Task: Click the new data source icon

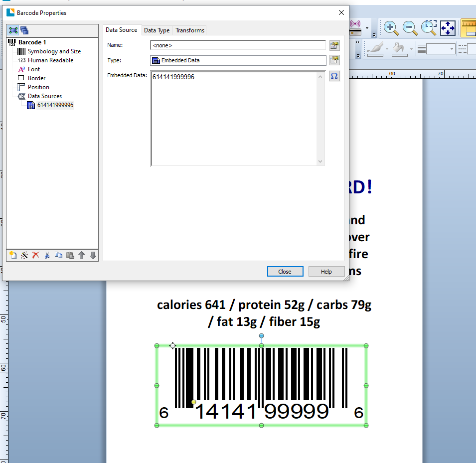Action: tap(13, 255)
